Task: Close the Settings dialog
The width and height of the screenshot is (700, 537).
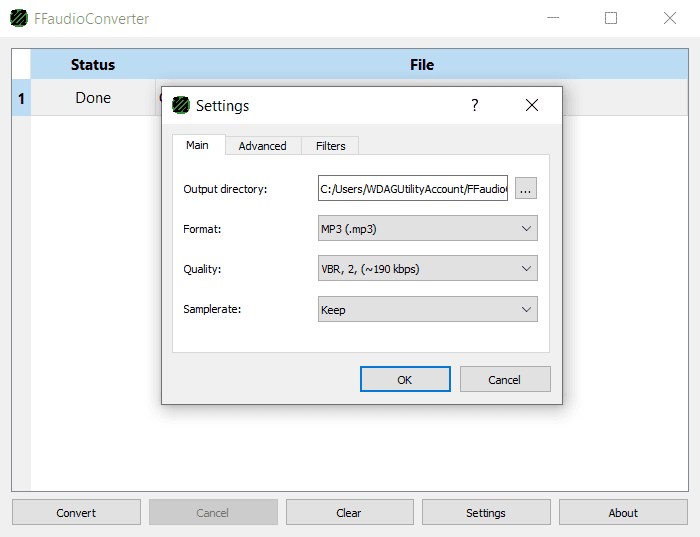Action: click(x=532, y=105)
